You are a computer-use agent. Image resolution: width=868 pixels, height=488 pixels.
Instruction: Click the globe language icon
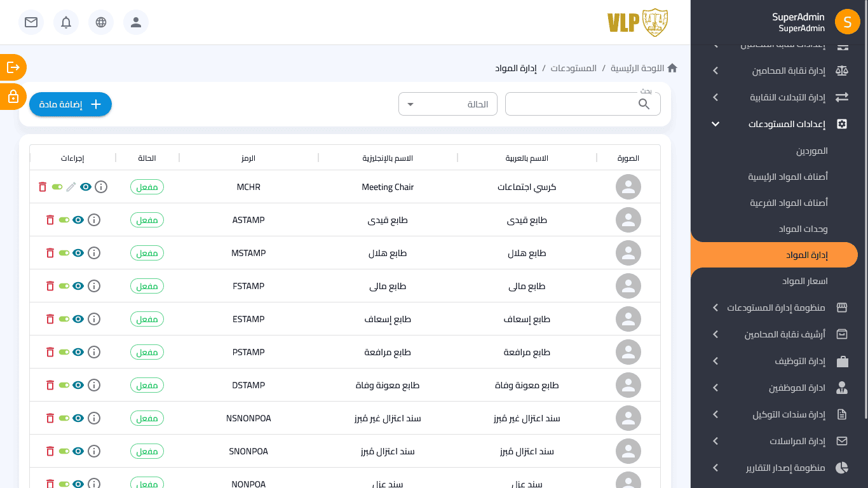[x=101, y=22]
